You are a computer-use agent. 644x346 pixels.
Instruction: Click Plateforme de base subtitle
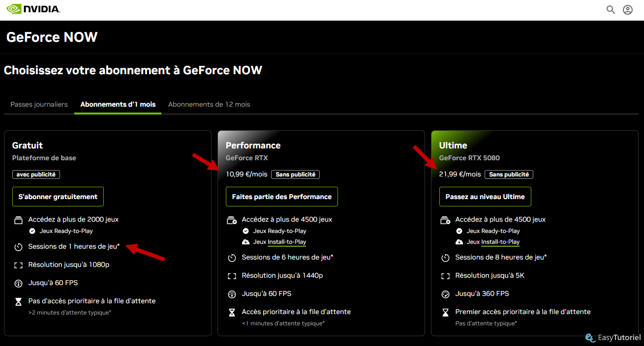44,158
